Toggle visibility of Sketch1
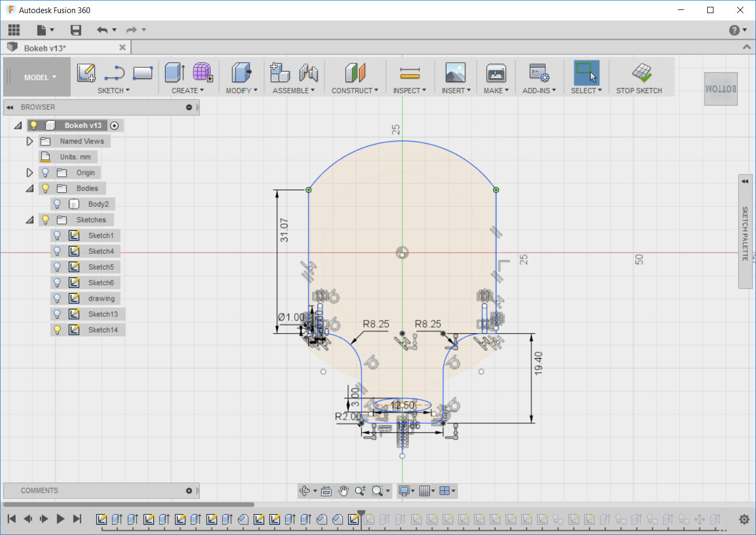 pyautogui.click(x=57, y=236)
